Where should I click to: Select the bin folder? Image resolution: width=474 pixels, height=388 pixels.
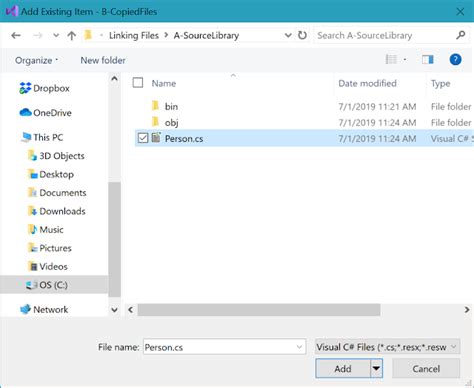click(x=171, y=107)
